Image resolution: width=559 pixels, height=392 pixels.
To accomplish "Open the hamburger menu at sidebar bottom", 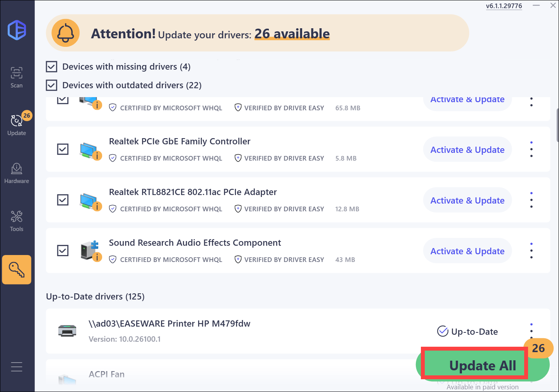I will 17,366.
